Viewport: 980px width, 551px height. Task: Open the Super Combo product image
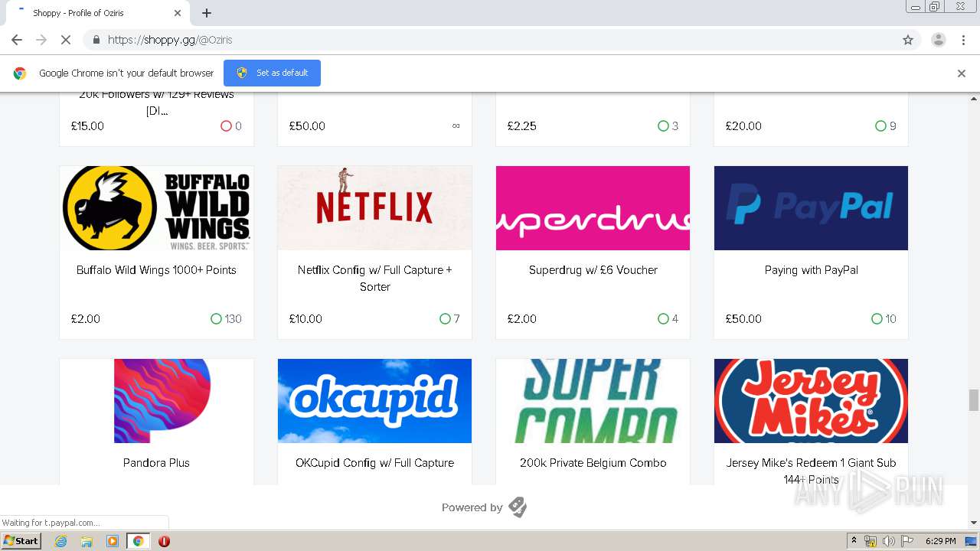point(593,401)
